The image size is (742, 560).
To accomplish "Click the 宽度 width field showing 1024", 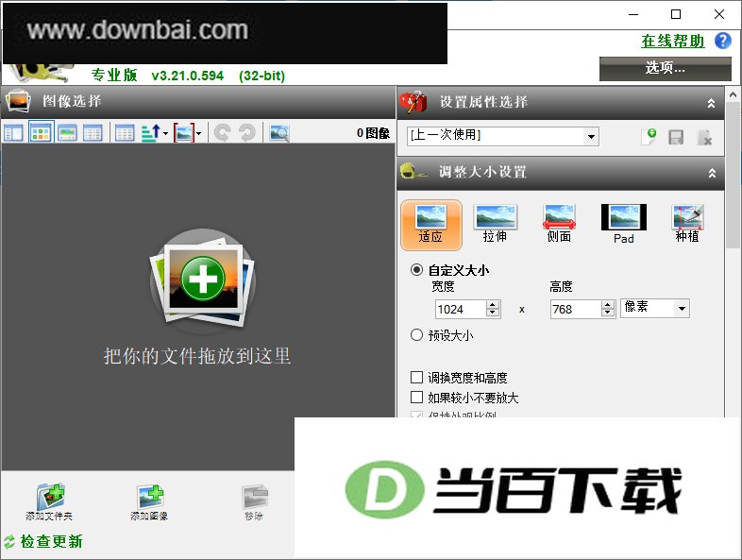I will coord(460,309).
